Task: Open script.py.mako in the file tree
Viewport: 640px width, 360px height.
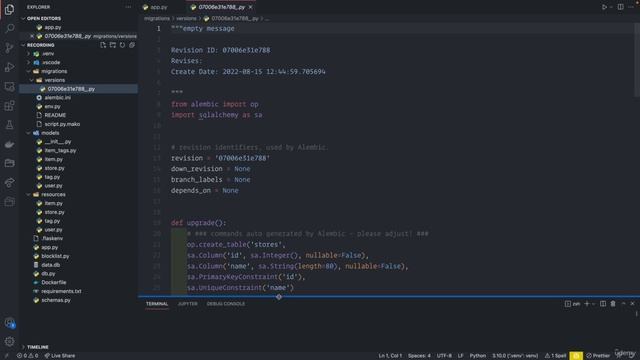Action: tap(62, 124)
